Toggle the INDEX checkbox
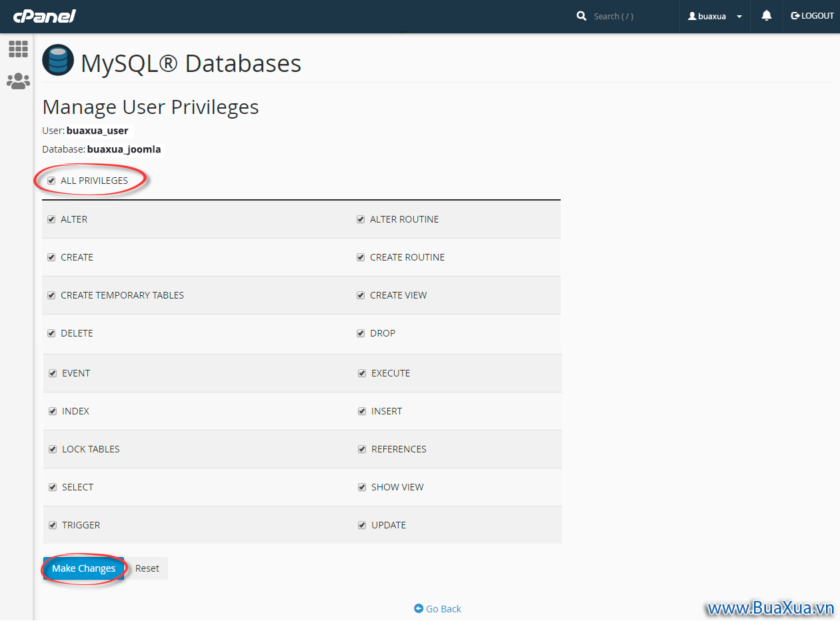840x621 pixels. [x=53, y=411]
